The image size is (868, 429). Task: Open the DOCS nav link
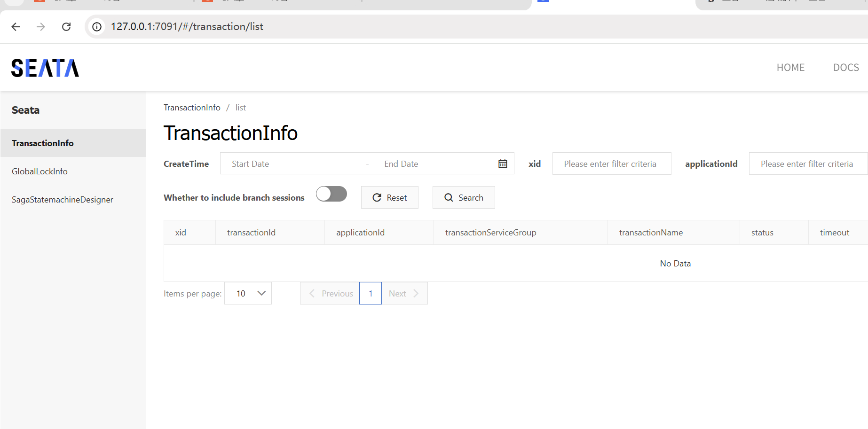point(846,68)
